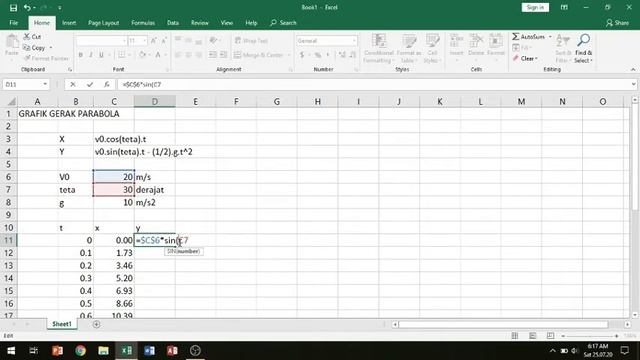
Task: Click the vertical scrollbar down arrow
Action: (635, 315)
